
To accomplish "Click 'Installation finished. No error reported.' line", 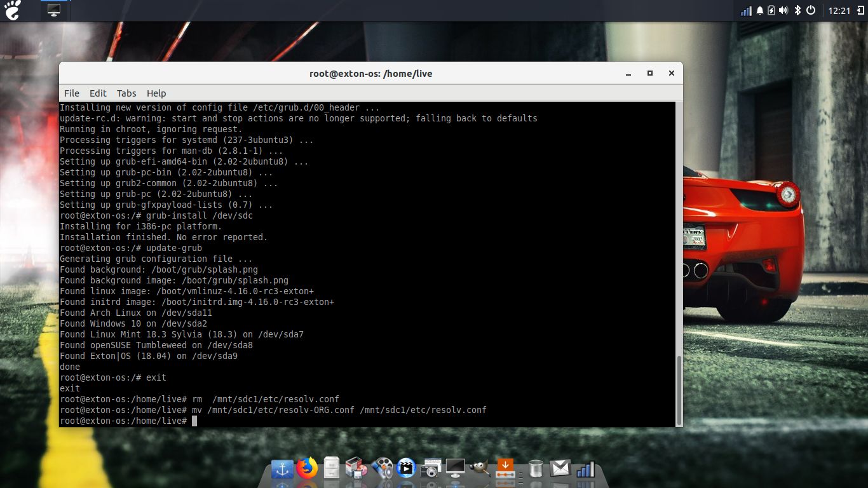I will coord(164,237).
